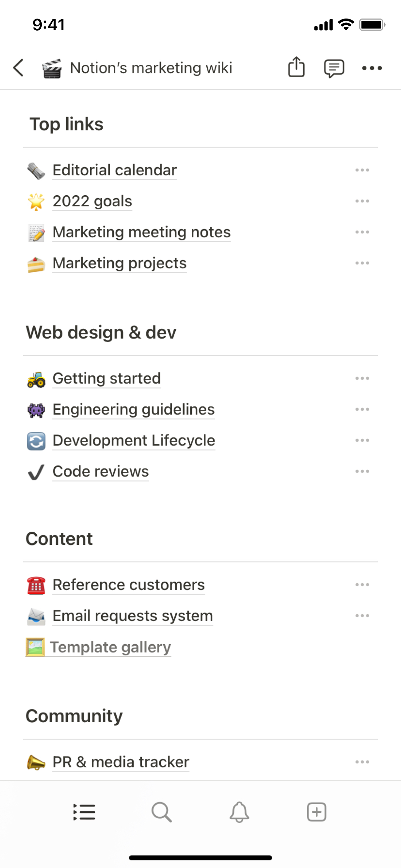Open the Template gallery link
Image resolution: width=401 pixels, height=868 pixels.
pos(110,647)
